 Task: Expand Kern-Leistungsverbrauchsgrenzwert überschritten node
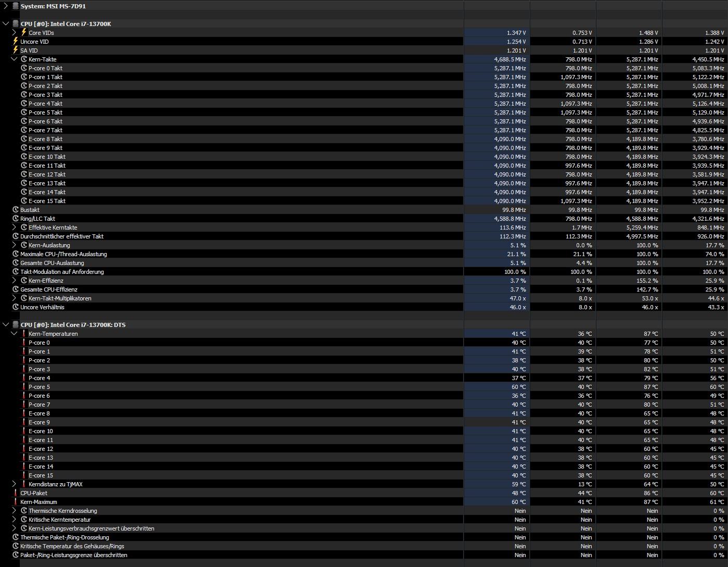tap(14, 528)
